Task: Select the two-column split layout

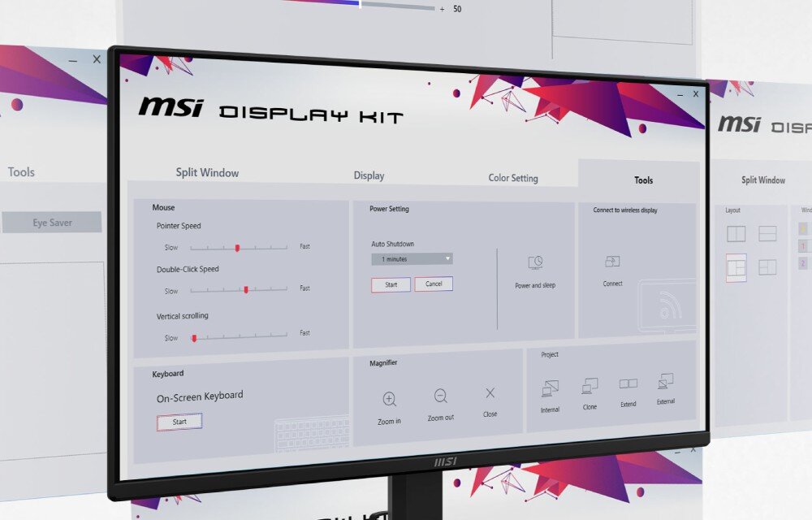Action: pyautogui.click(x=736, y=233)
